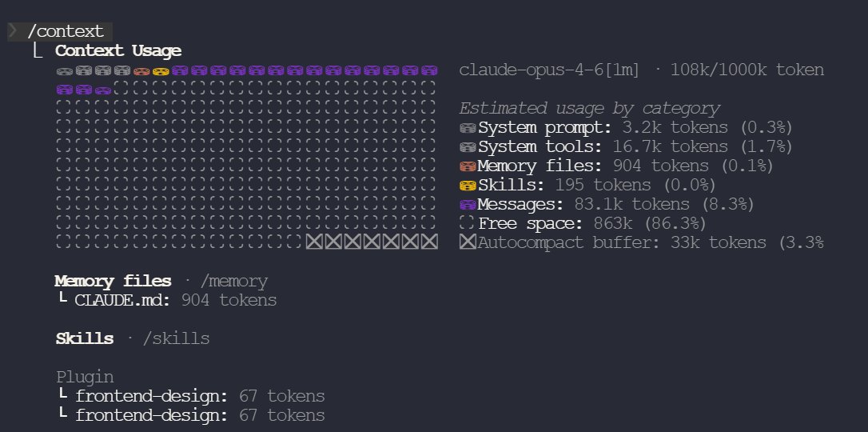Viewport: 868px width, 432px height.
Task: Click the yellow skills block in usage grid
Action: click(x=161, y=71)
